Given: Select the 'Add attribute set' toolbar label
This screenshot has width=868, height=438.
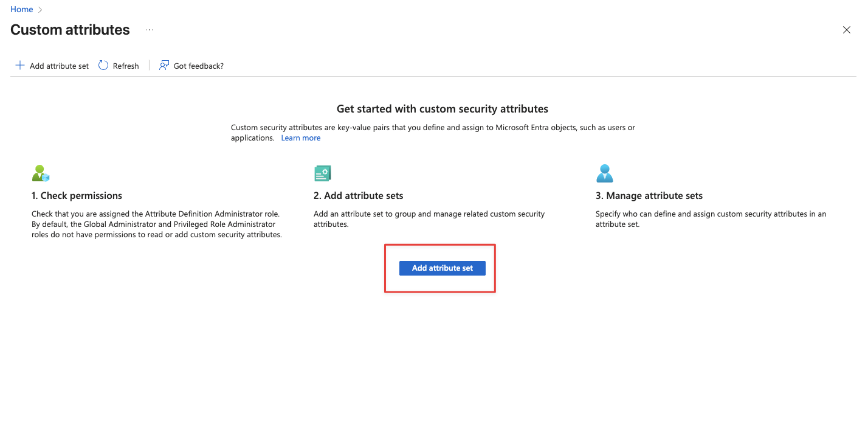Looking at the screenshot, I should tap(59, 66).
